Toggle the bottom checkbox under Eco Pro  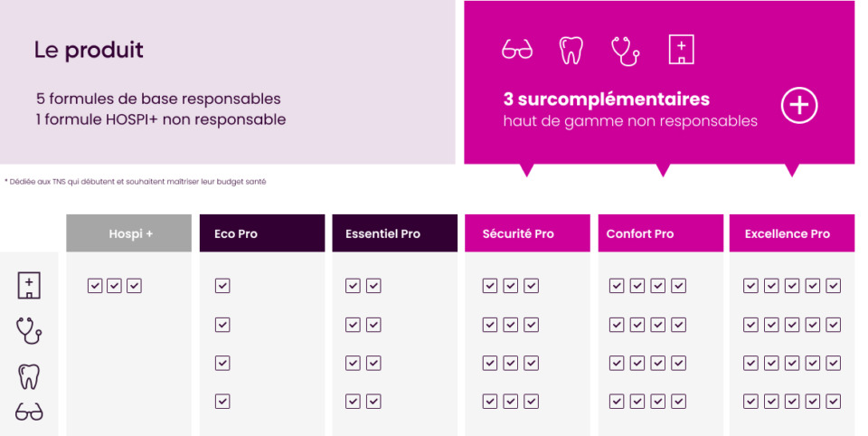tap(222, 401)
